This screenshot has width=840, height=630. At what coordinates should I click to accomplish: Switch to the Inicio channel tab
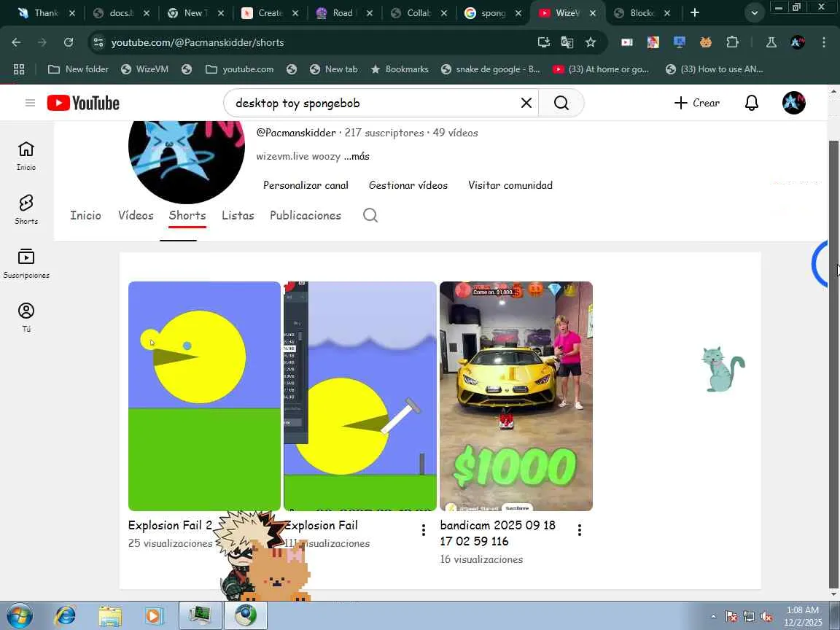tap(86, 215)
